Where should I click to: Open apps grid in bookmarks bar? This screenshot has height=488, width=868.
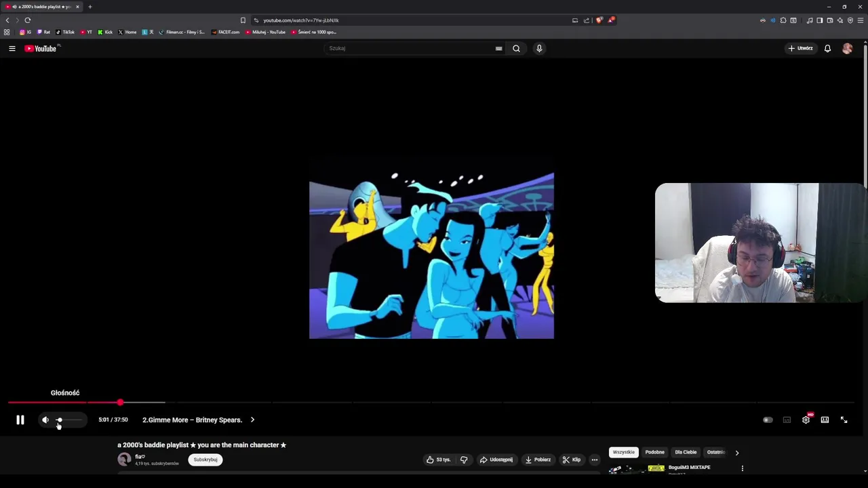(x=7, y=32)
